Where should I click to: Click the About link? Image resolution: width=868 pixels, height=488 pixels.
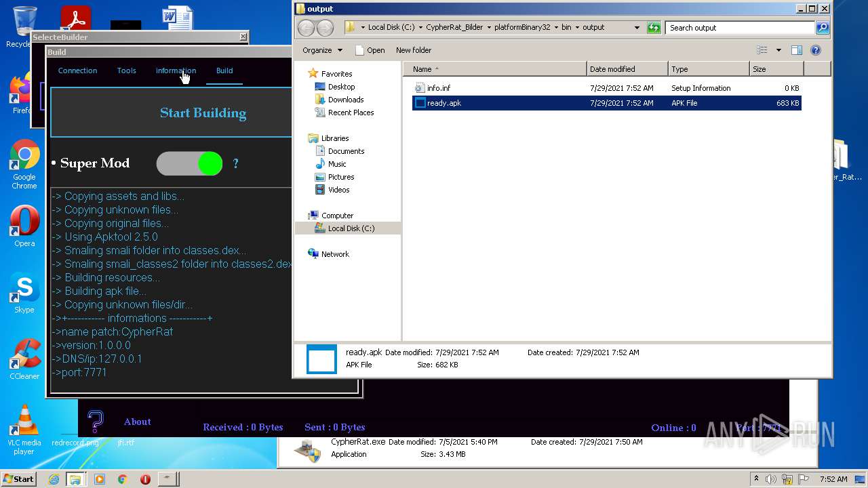click(x=137, y=422)
